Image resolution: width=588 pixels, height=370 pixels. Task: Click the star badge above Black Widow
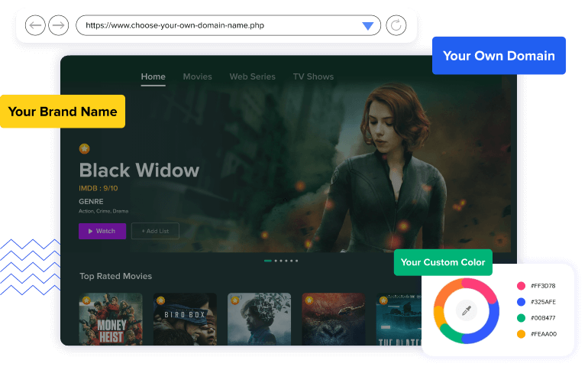click(84, 148)
